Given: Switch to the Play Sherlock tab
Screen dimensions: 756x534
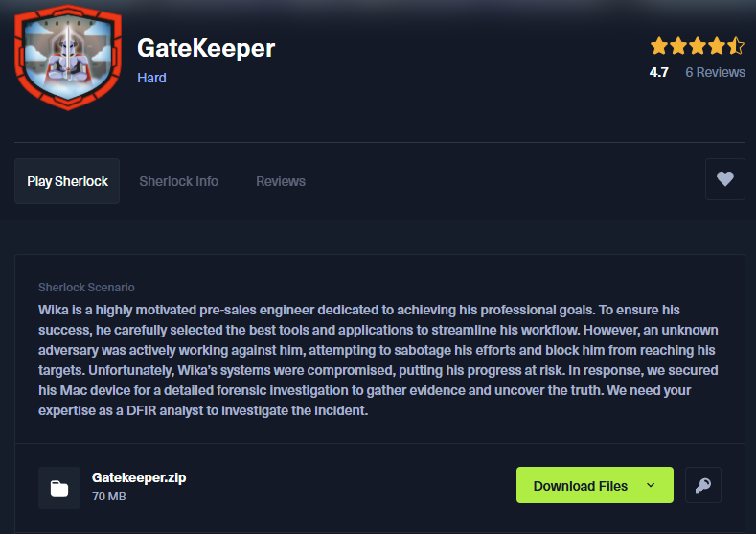Looking at the screenshot, I should (67, 181).
